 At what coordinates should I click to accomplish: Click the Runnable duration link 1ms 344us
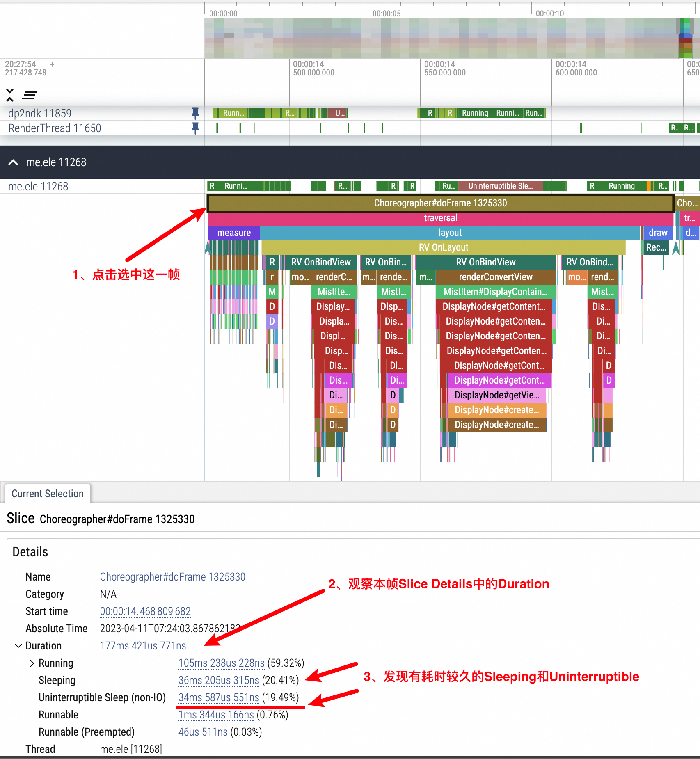point(216,715)
